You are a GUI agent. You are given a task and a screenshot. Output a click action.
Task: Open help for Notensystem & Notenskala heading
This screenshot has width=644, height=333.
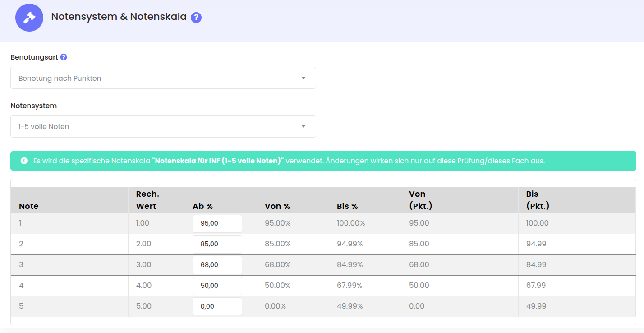[196, 18]
